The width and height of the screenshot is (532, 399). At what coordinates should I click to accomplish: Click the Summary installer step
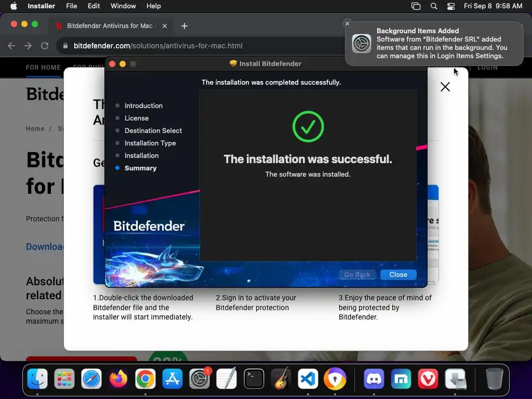[140, 168]
